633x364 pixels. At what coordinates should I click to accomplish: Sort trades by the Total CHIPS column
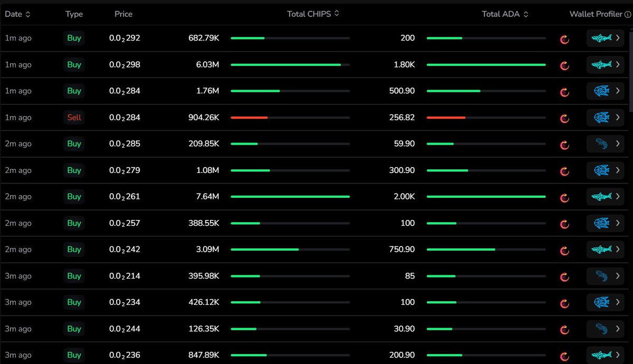coord(313,14)
